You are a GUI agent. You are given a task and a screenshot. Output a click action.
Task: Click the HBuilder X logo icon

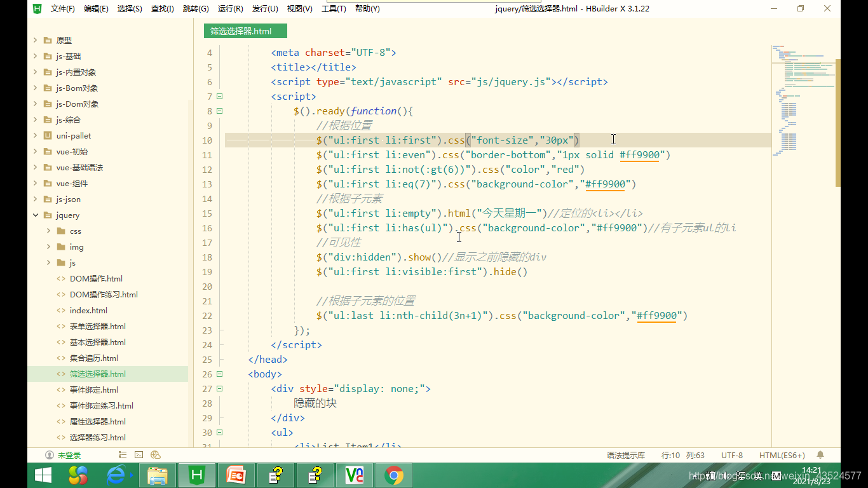37,9
